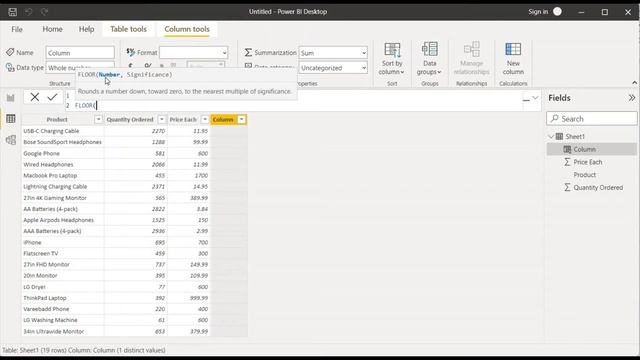Click the Format icon beside the dropdown

[131, 52]
